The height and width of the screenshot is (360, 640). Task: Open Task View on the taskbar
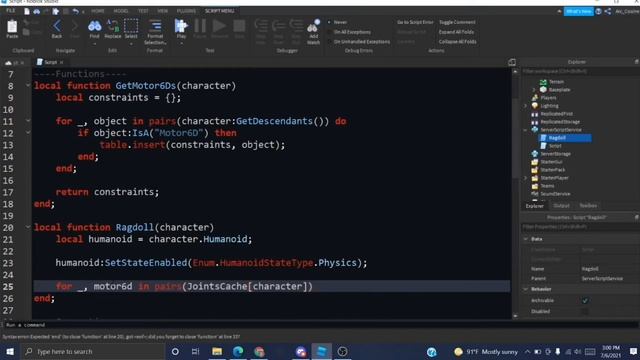[x=196, y=351]
